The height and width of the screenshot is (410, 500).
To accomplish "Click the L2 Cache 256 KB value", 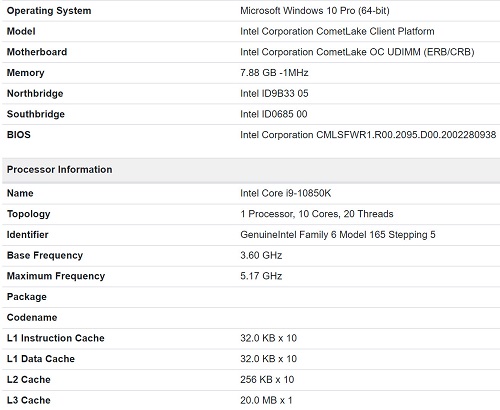I will tap(267, 379).
